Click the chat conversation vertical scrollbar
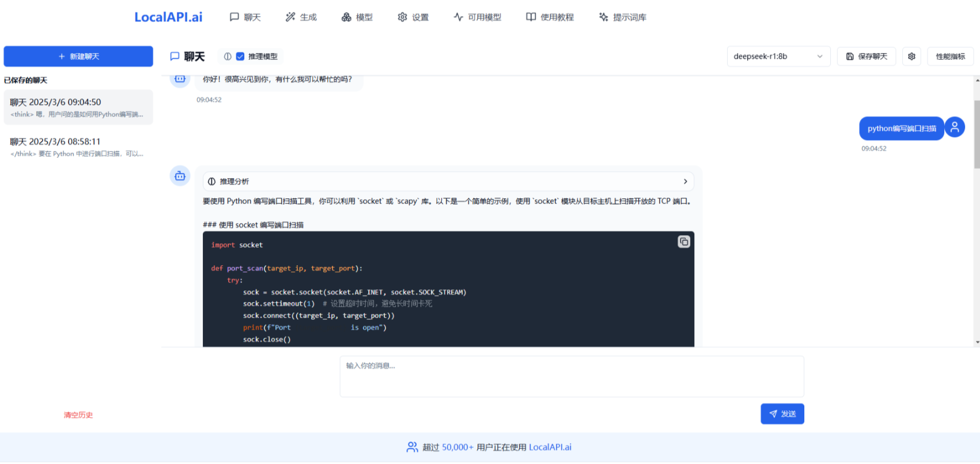Screen dimensions: 980x464 pos(977,134)
